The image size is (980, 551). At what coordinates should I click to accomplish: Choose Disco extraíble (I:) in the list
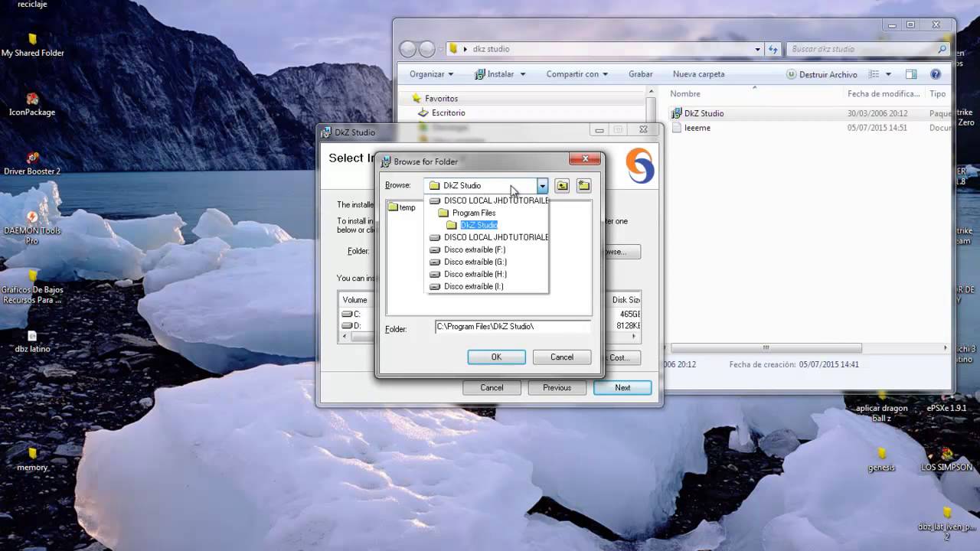tap(473, 286)
